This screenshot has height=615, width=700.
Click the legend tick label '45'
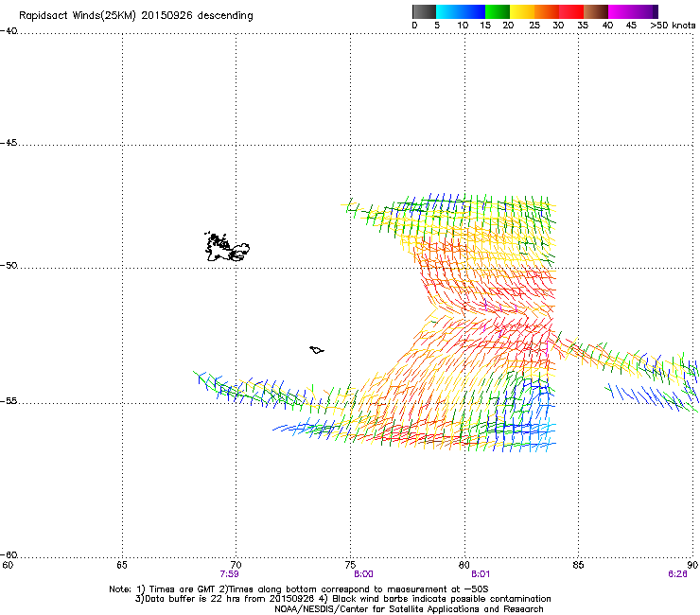pyautogui.click(x=631, y=26)
